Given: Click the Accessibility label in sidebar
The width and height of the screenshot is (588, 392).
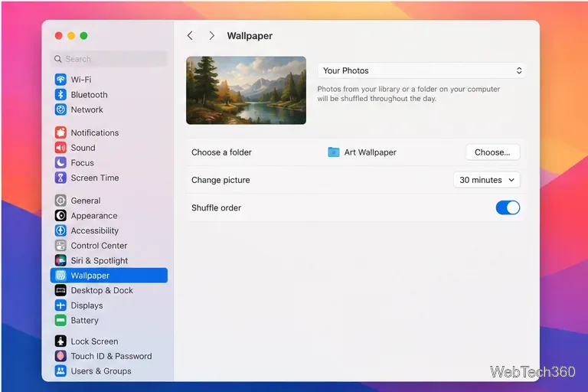Looking at the screenshot, I should click(95, 230).
